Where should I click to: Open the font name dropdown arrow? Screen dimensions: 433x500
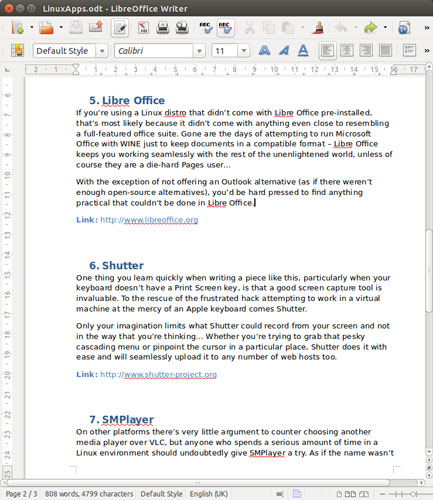(x=199, y=51)
